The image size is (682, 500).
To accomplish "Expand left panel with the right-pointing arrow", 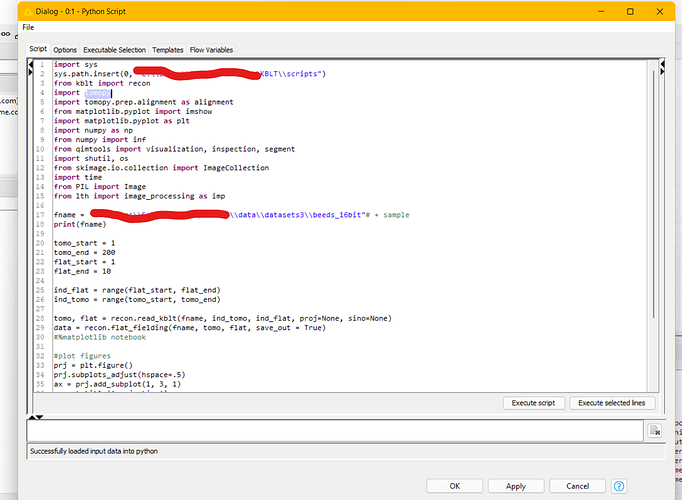I will pos(30,72).
